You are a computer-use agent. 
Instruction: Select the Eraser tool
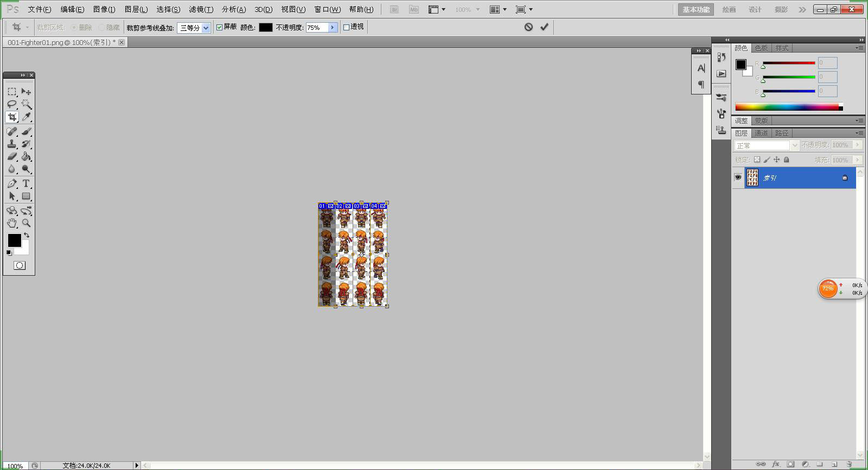tap(12, 156)
